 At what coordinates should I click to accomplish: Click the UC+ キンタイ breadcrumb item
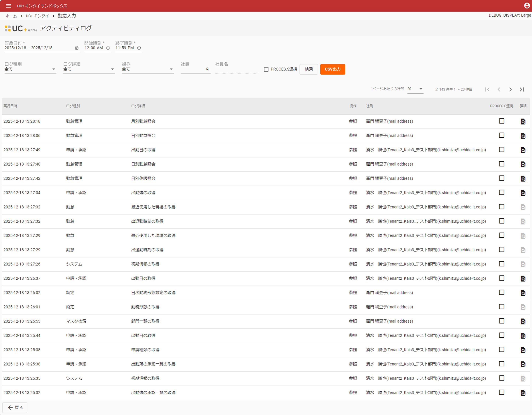coord(37,16)
